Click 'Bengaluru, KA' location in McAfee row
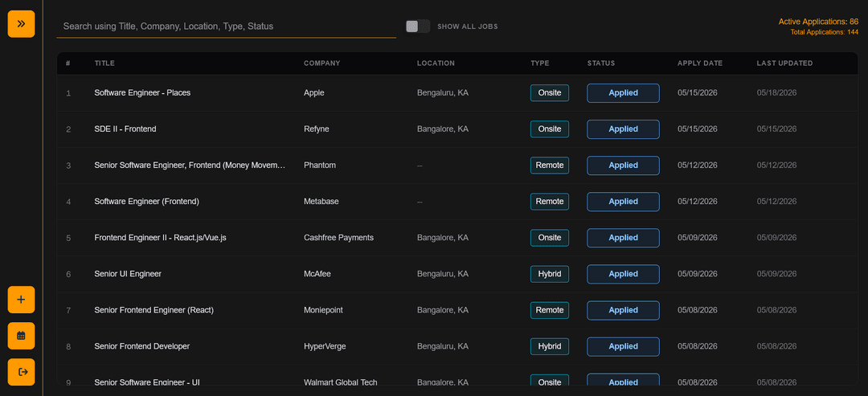The height and width of the screenshot is (396, 868). pyautogui.click(x=443, y=274)
